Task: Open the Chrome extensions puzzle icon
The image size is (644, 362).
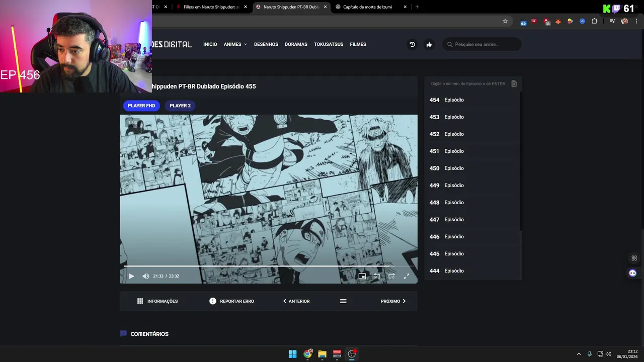Action: (595, 21)
